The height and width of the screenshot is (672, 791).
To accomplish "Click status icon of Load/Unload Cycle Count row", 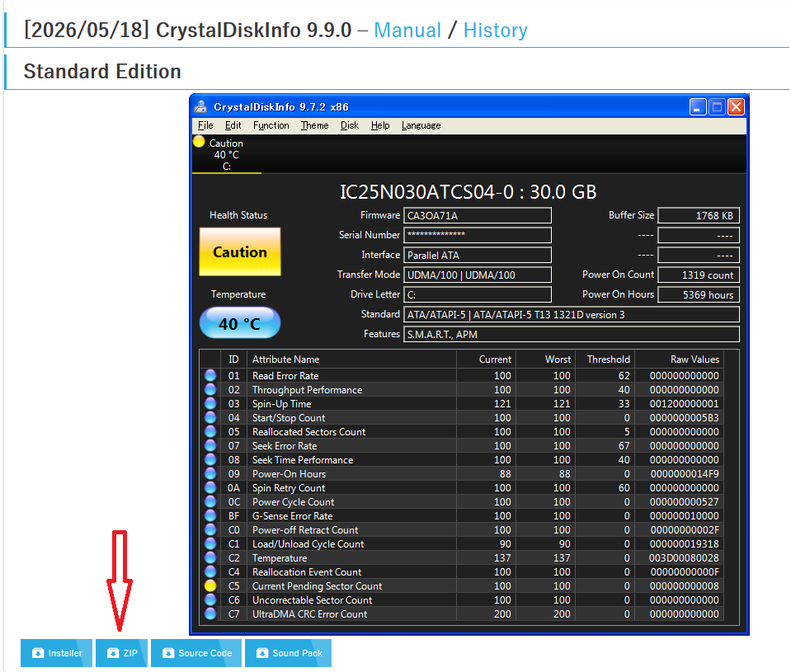I will click(210, 544).
